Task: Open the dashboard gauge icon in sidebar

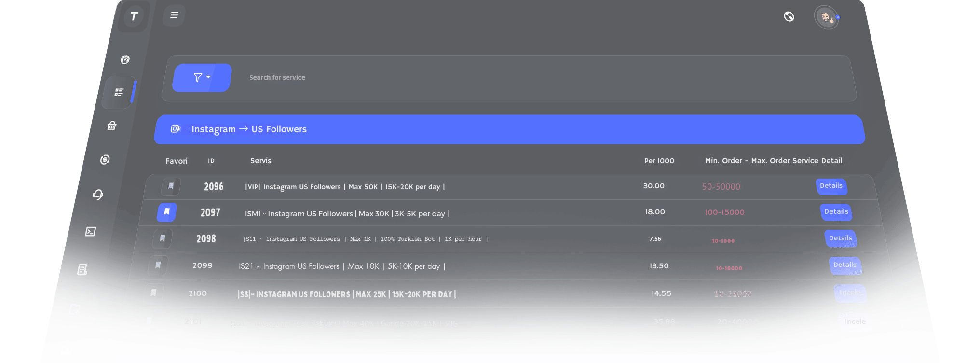Action: tap(125, 59)
